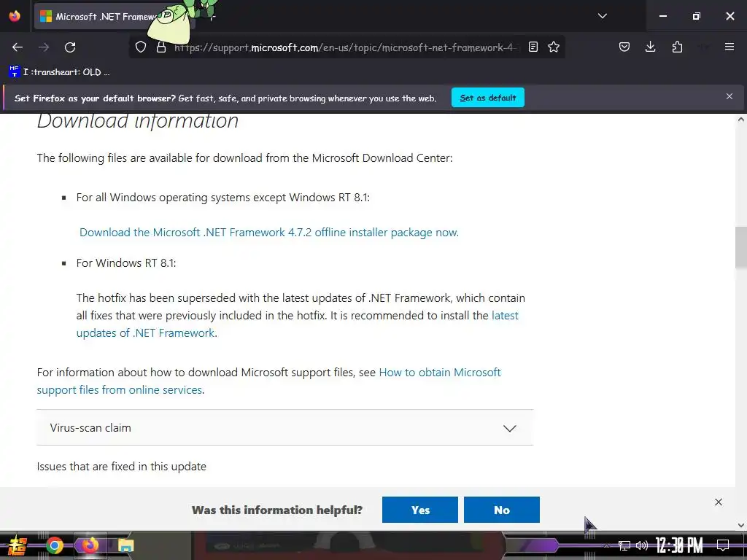This screenshot has height=560, width=747.
Task: Open How to obtain Microsoft support files link
Action: pyautogui.click(x=268, y=381)
